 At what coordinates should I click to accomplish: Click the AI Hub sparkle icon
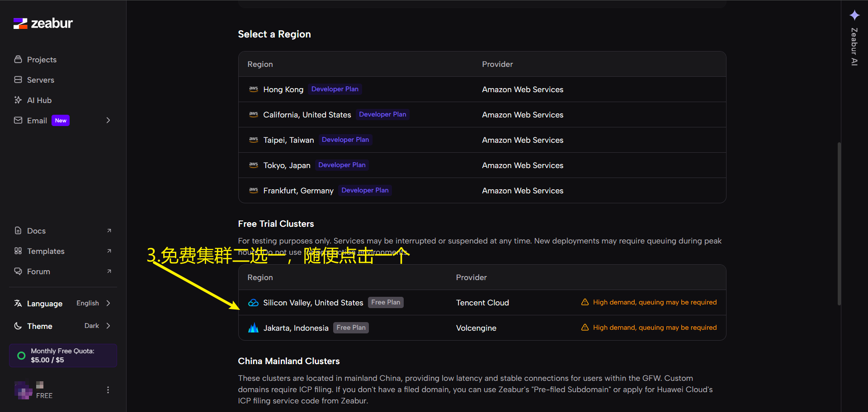[18, 100]
